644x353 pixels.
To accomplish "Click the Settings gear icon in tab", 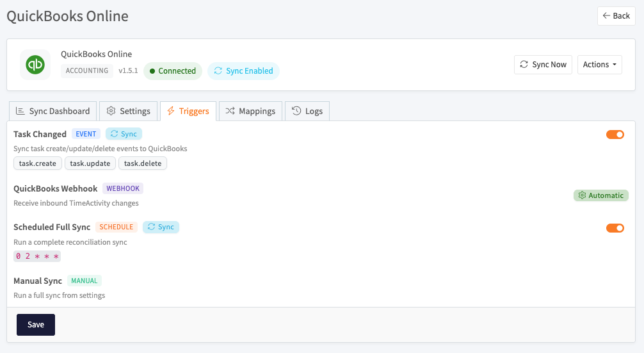I will tap(111, 111).
